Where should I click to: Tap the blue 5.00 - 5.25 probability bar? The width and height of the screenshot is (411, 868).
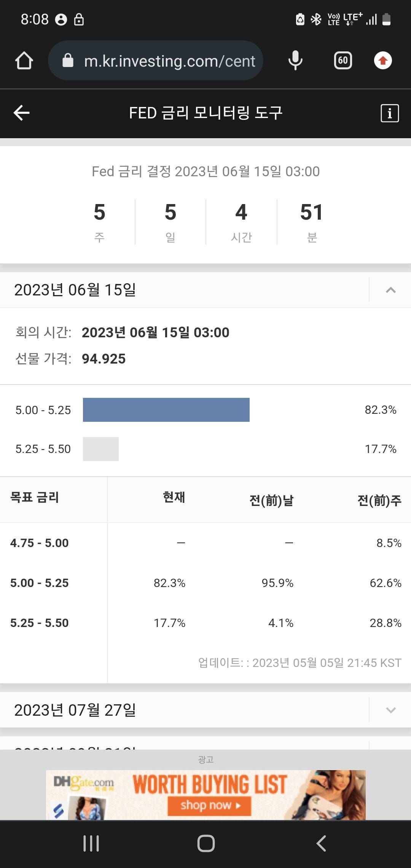(166, 410)
